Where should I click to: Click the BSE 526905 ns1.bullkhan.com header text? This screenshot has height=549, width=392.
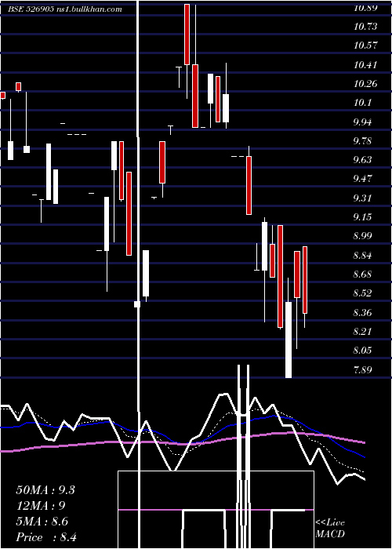(65, 9)
